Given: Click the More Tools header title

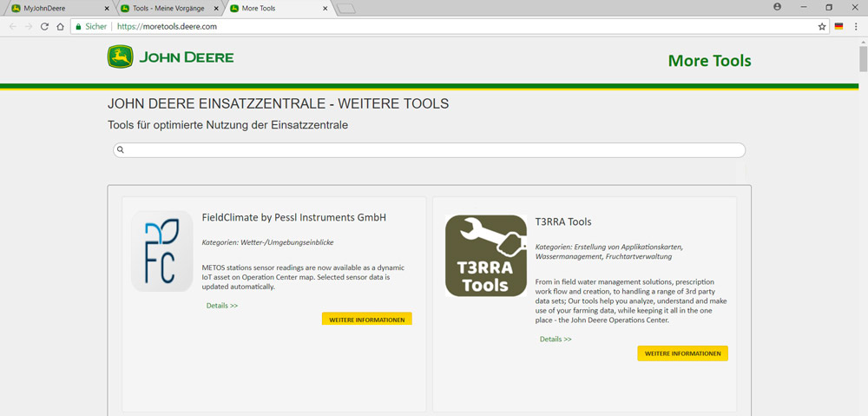Looking at the screenshot, I should (x=710, y=61).
